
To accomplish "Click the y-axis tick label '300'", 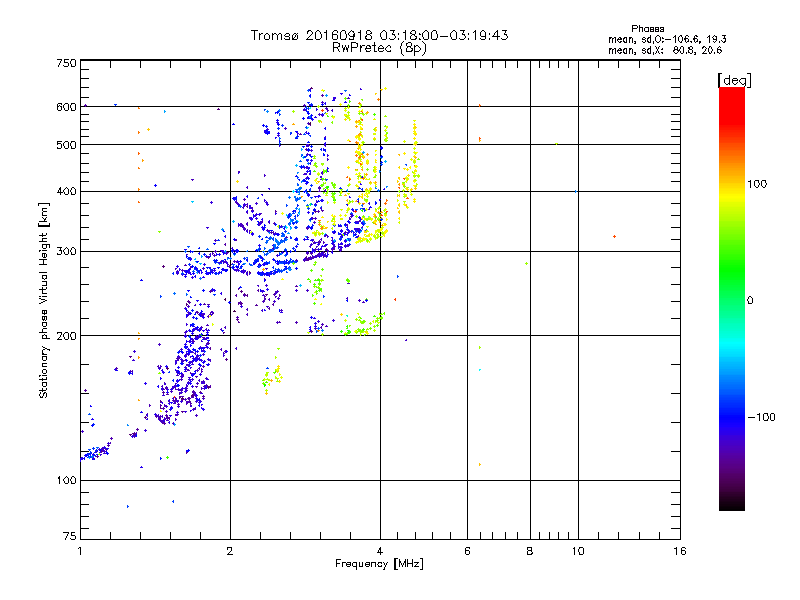I will pyautogui.click(x=66, y=252).
